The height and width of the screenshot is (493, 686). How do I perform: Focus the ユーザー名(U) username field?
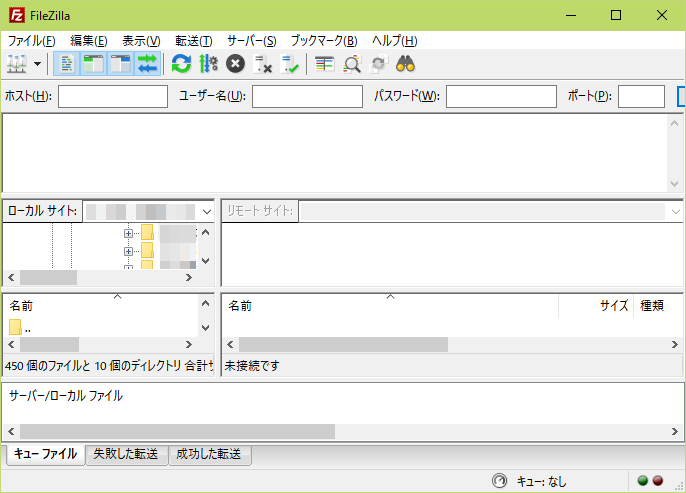coord(307,96)
